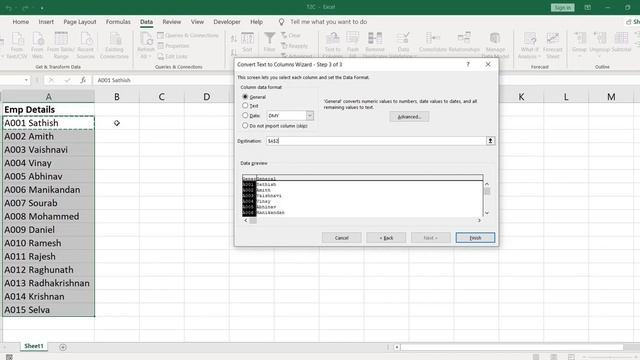Click the Manage Data Model icon
Screen dimensions: 640x360
point(495,45)
